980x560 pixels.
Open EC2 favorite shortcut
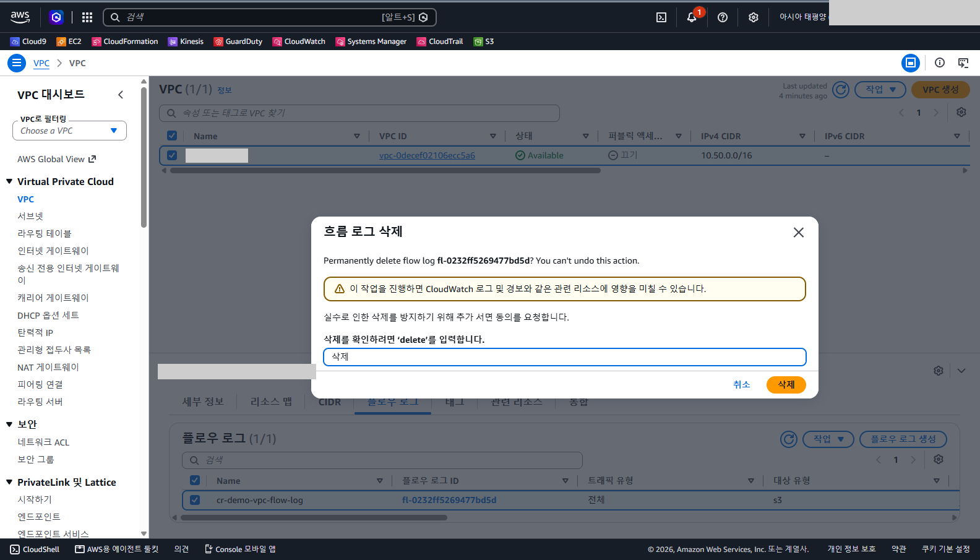pos(69,41)
